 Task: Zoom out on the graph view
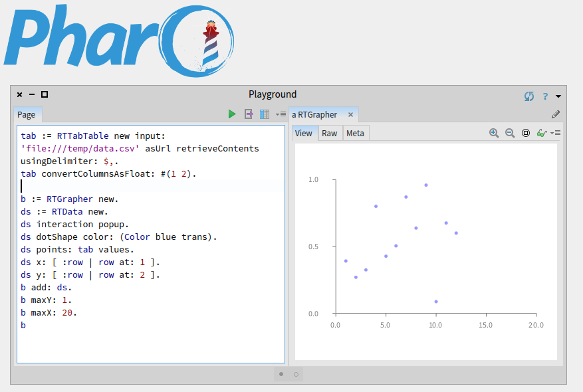pos(510,133)
